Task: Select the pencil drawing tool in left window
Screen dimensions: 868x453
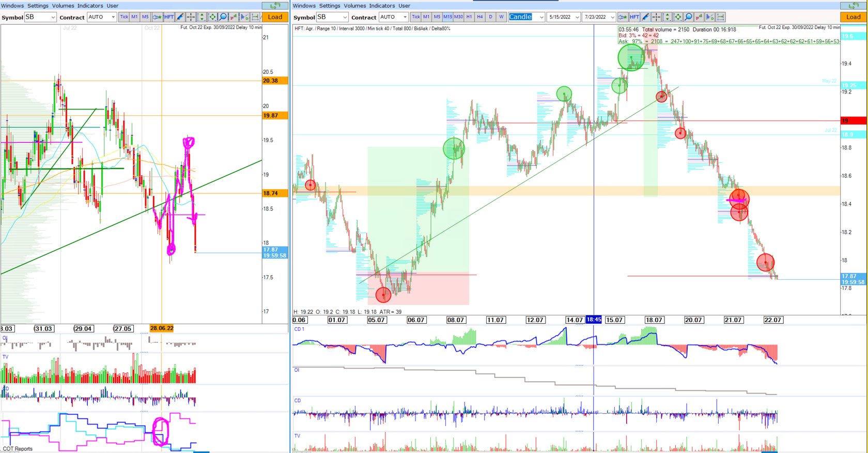Action: pyautogui.click(x=180, y=17)
